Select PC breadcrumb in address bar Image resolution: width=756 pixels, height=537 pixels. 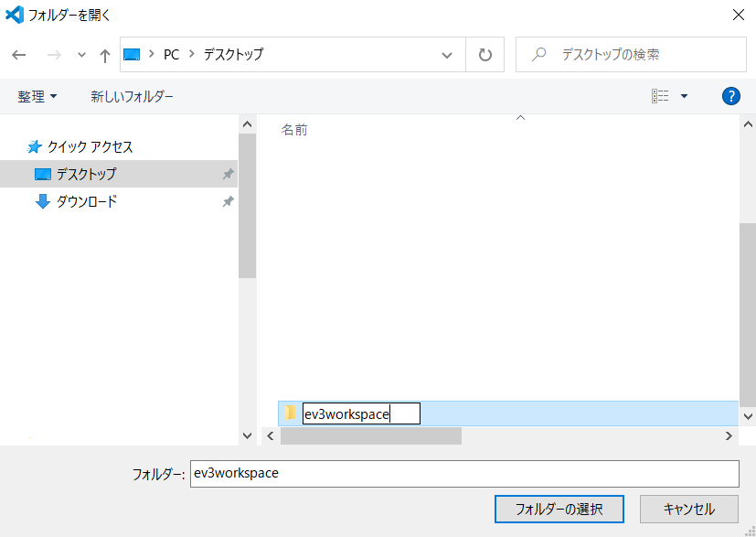(171, 55)
